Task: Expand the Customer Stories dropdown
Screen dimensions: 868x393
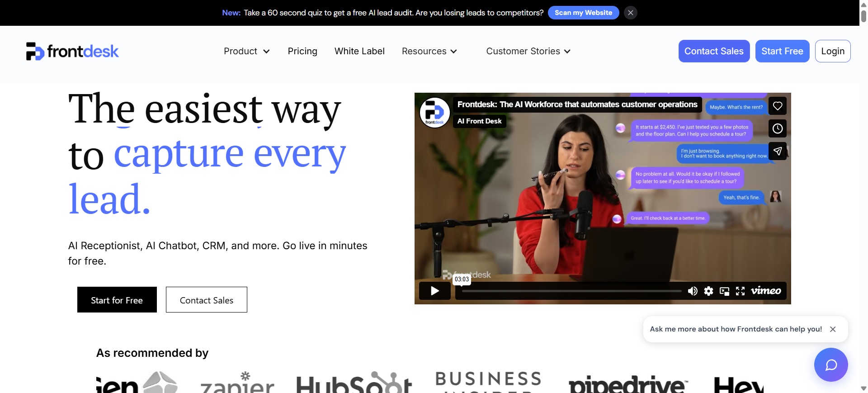Action: 528,51
